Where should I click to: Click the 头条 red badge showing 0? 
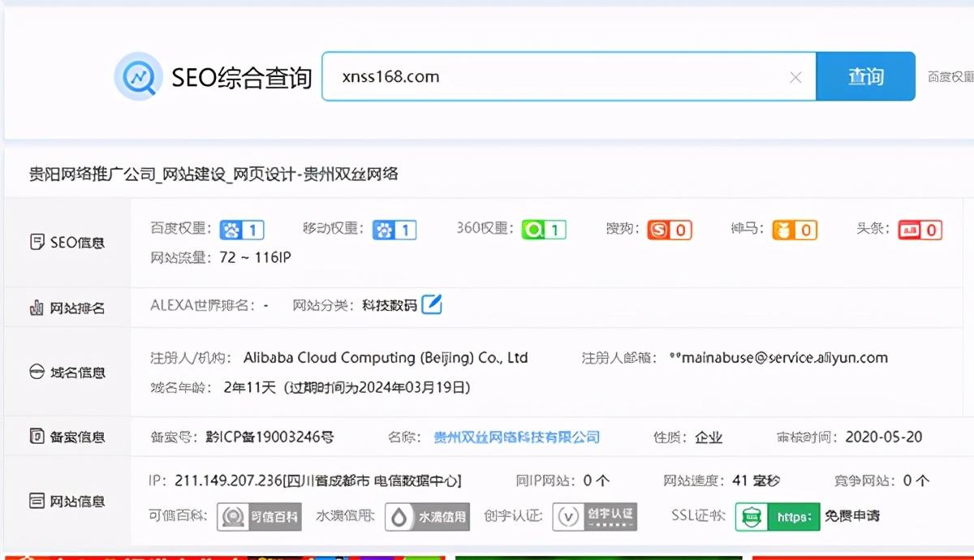(x=920, y=230)
